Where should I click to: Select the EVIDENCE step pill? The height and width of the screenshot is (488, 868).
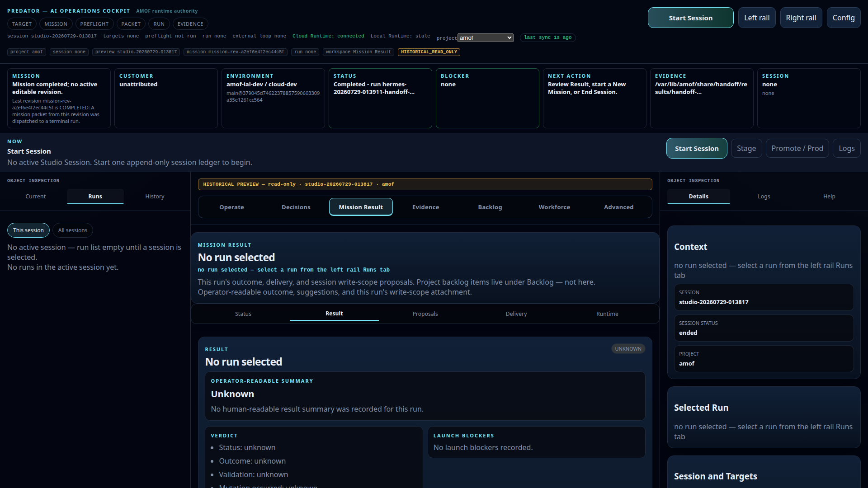(x=190, y=24)
